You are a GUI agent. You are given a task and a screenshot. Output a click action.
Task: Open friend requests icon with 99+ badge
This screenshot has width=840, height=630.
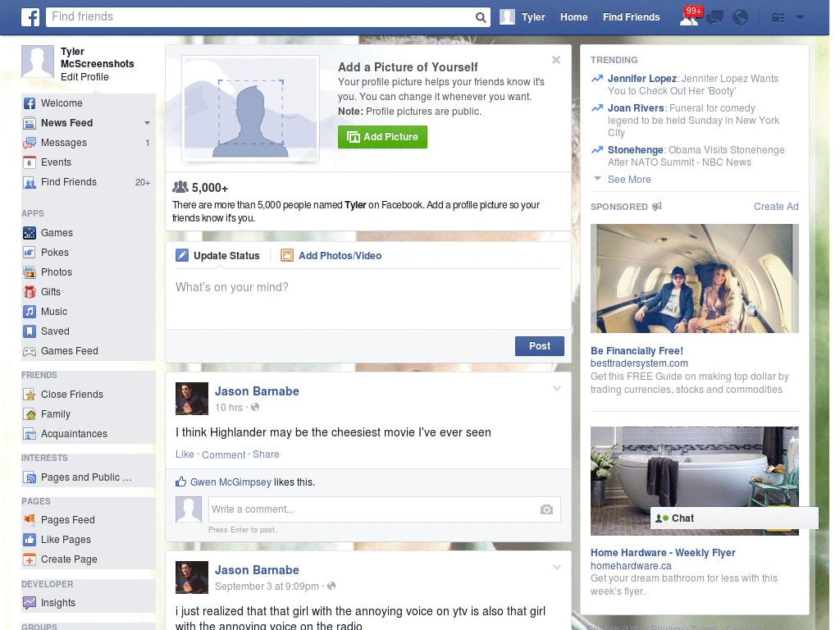click(x=690, y=16)
